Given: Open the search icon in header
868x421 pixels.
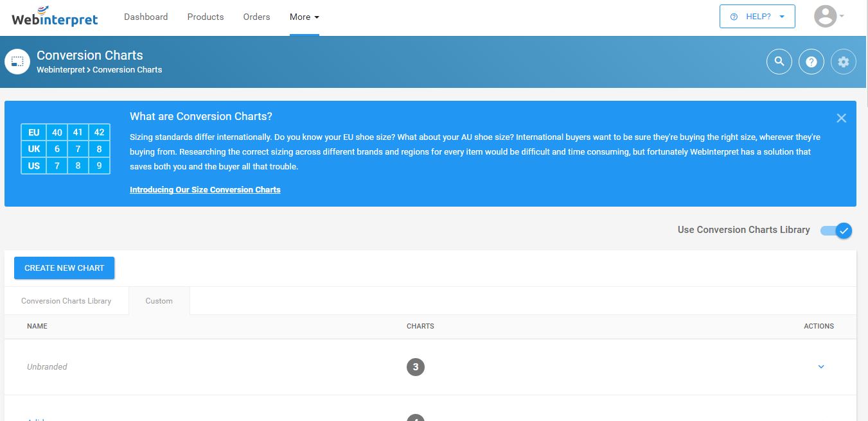Looking at the screenshot, I should point(779,62).
